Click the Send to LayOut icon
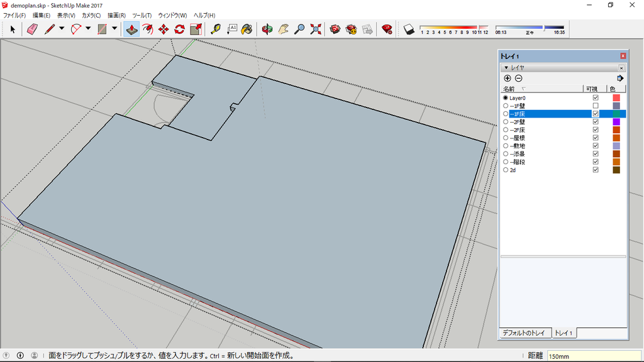Image resolution: width=644 pixels, height=362 pixels. click(367, 29)
